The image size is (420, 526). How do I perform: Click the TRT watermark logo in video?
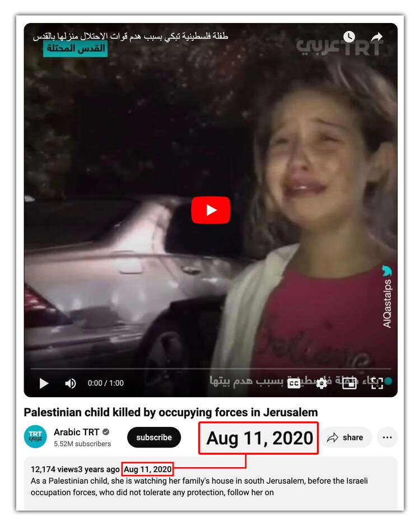[x=339, y=47]
